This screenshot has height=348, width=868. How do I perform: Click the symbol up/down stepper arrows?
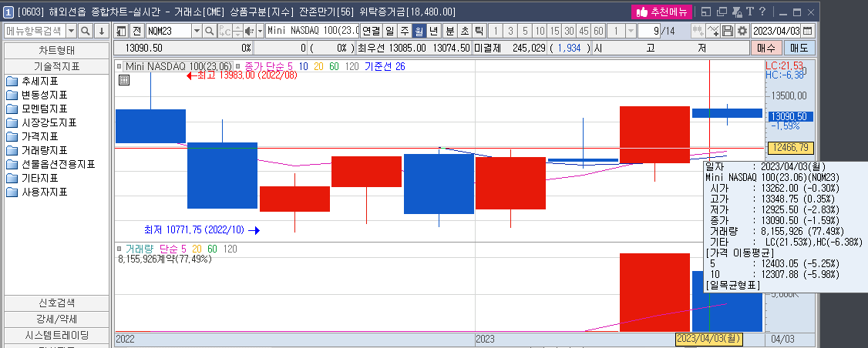coord(237,31)
